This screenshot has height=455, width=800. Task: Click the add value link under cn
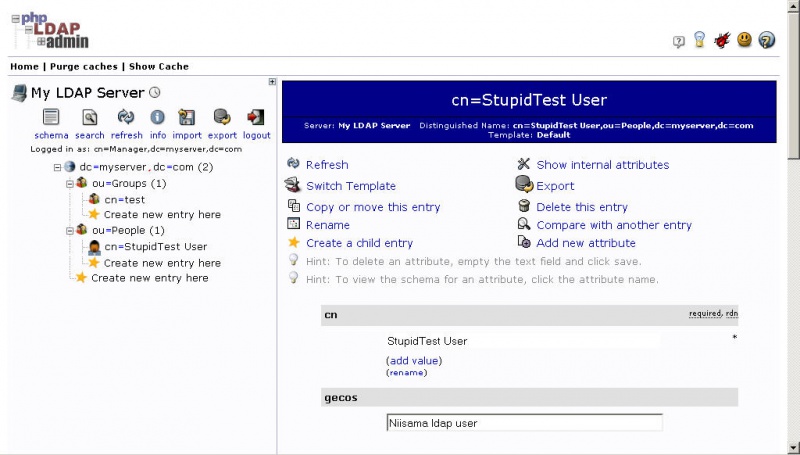pos(414,361)
